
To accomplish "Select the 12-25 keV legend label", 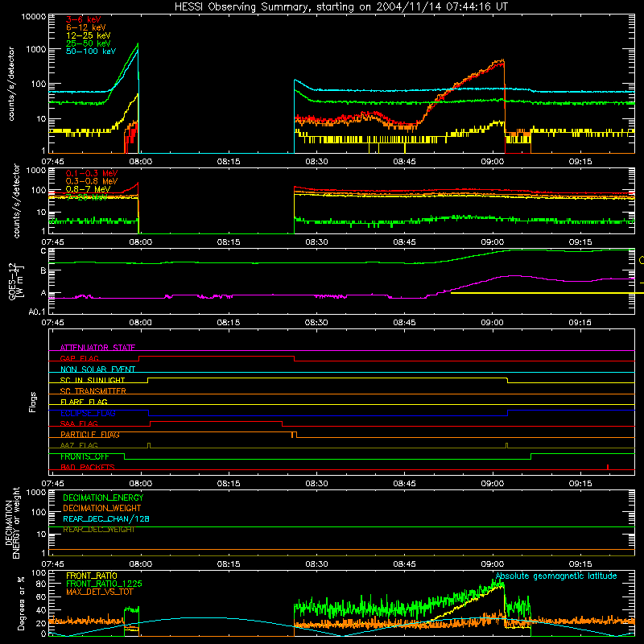I will point(89,35).
